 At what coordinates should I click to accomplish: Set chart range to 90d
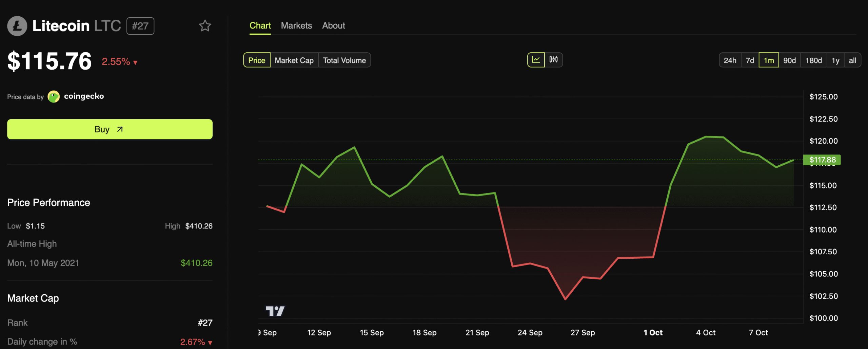789,60
